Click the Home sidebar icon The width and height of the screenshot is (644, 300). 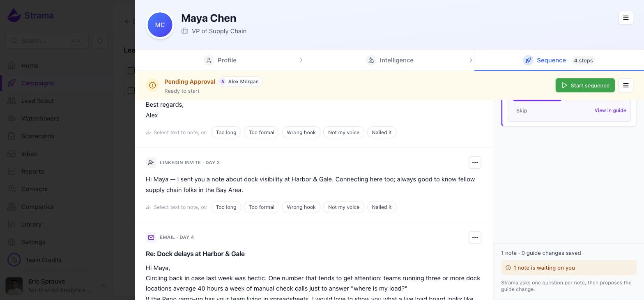pos(11,66)
